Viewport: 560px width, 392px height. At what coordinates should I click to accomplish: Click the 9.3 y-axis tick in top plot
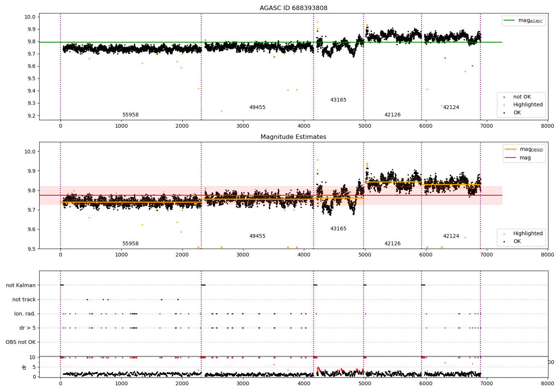pos(31,103)
